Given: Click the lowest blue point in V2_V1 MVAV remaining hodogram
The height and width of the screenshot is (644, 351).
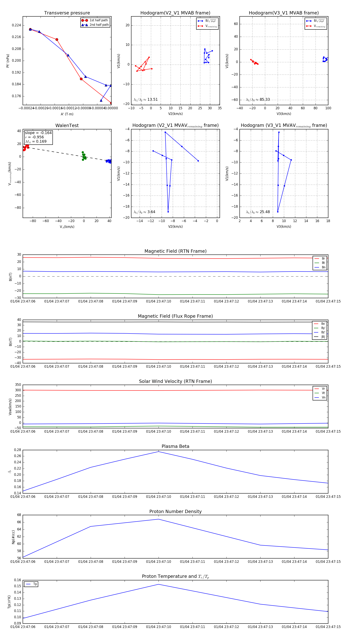Looking at the screenshot, I should 168,212.
